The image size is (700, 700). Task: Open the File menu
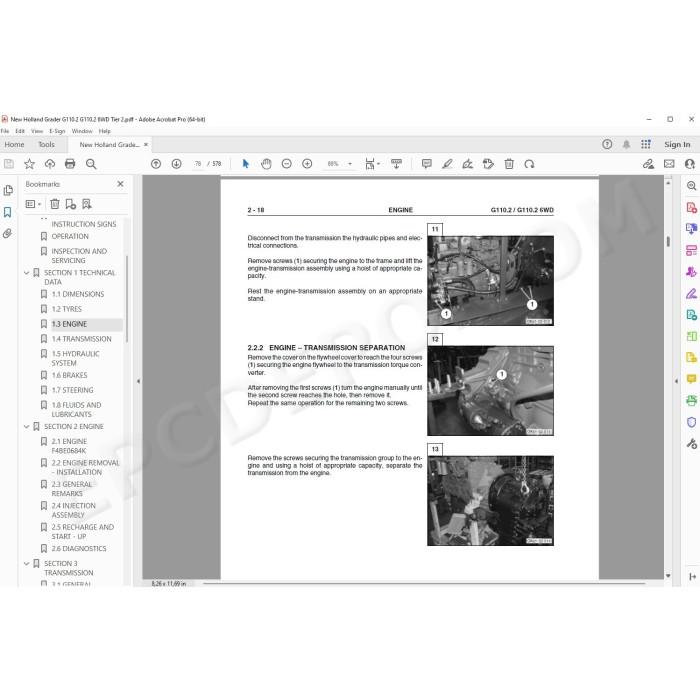coord(5,131)
